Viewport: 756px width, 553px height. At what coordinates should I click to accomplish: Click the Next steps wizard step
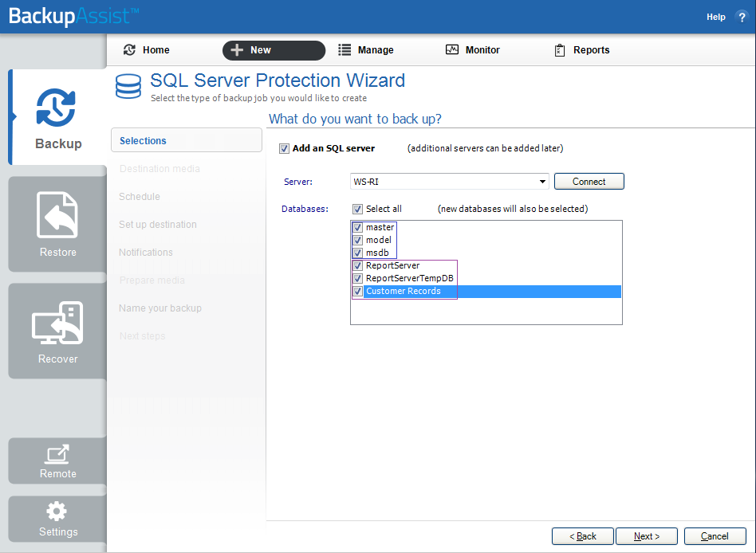tap(142, 336)
